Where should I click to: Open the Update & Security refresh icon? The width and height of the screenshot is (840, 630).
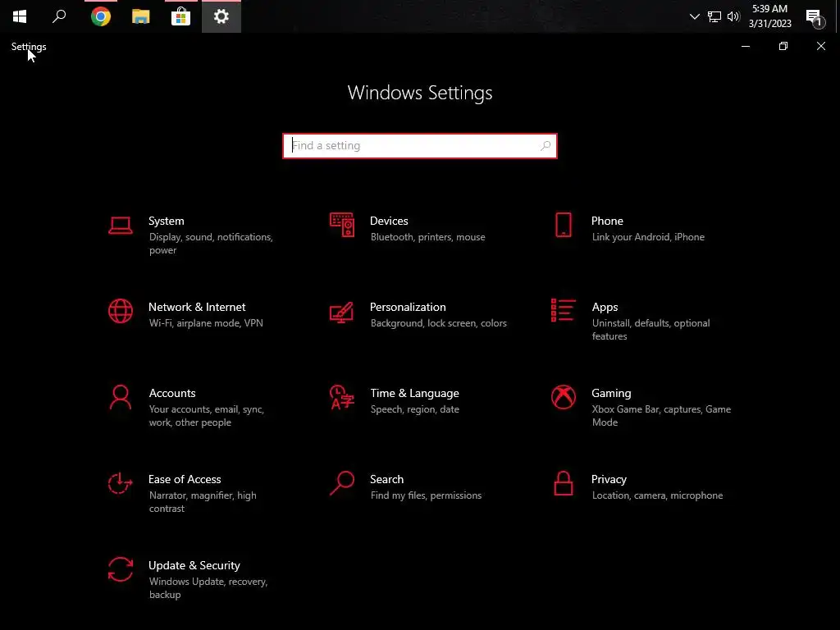(121, 569)
